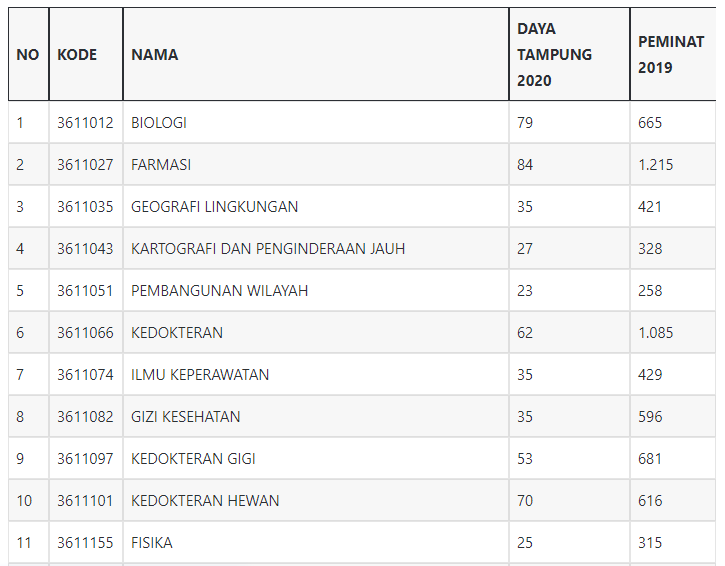Click the DAYA TAMPUNG 2020 header
Screen dimensions: 725x566
click(x=554, y=55)
